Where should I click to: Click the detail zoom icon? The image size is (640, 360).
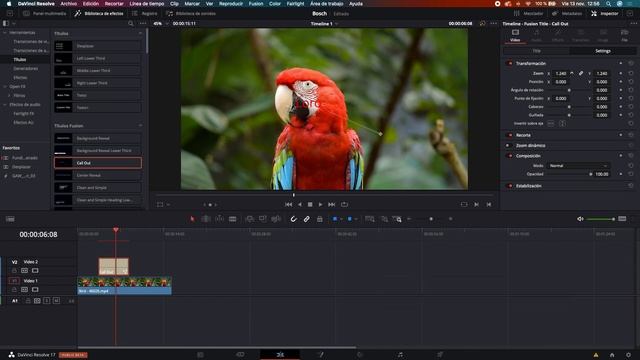click(x=384, y=219)
